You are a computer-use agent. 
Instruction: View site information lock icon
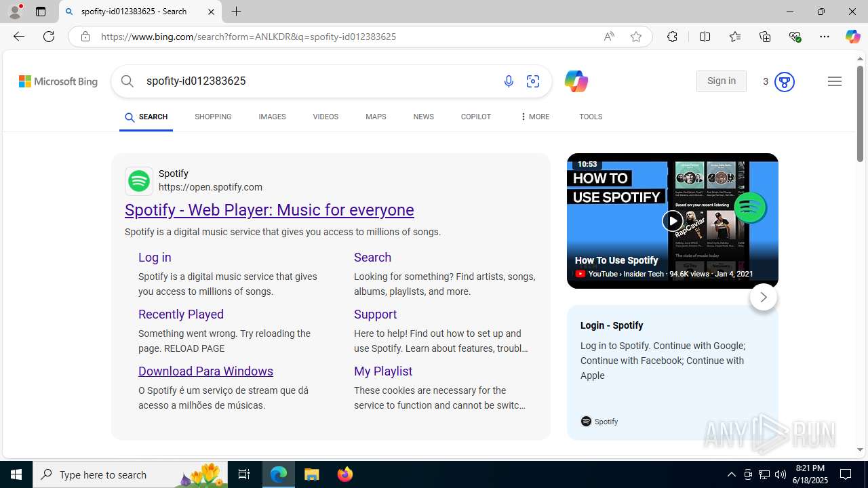point(85,37)
